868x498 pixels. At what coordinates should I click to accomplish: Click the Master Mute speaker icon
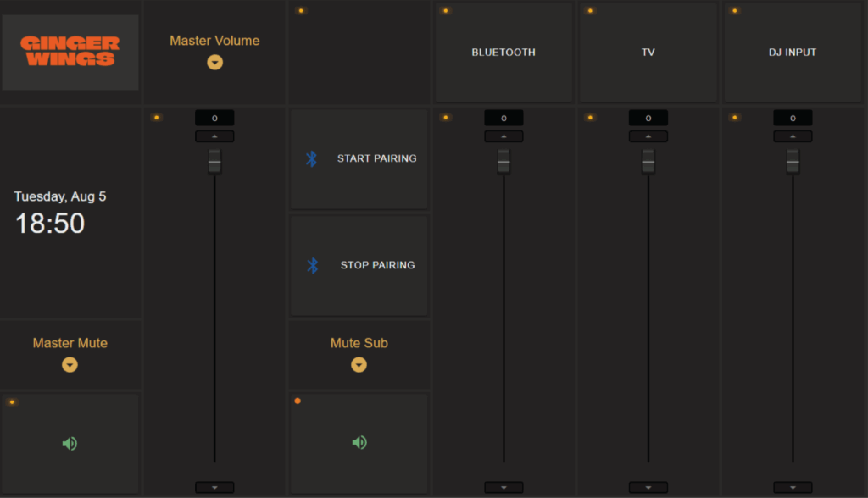tap(70, 443)
